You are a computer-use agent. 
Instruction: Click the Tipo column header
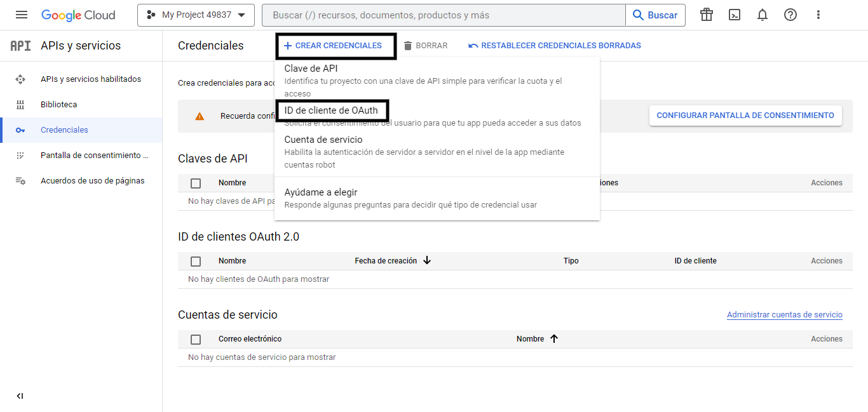pos(571,261)
